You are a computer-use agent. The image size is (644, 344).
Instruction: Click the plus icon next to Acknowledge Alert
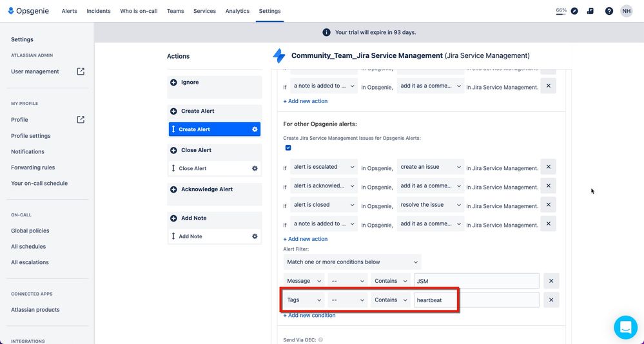[x=173, y=189]
